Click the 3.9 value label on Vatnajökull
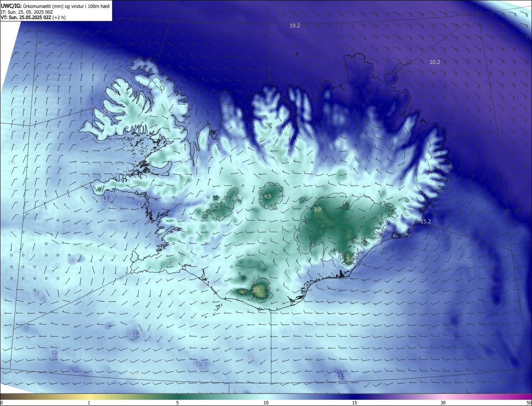Screen dimensions: 532x406 (317, 210)
